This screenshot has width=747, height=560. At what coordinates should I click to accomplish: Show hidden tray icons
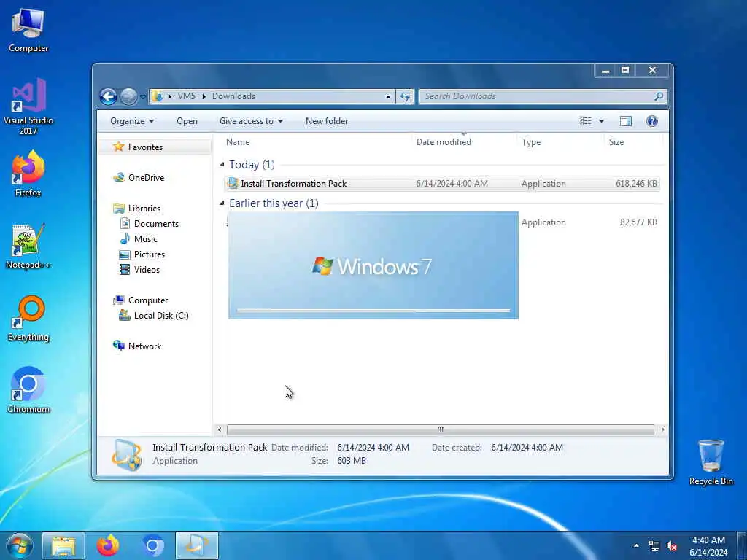[x=636, y=545]
